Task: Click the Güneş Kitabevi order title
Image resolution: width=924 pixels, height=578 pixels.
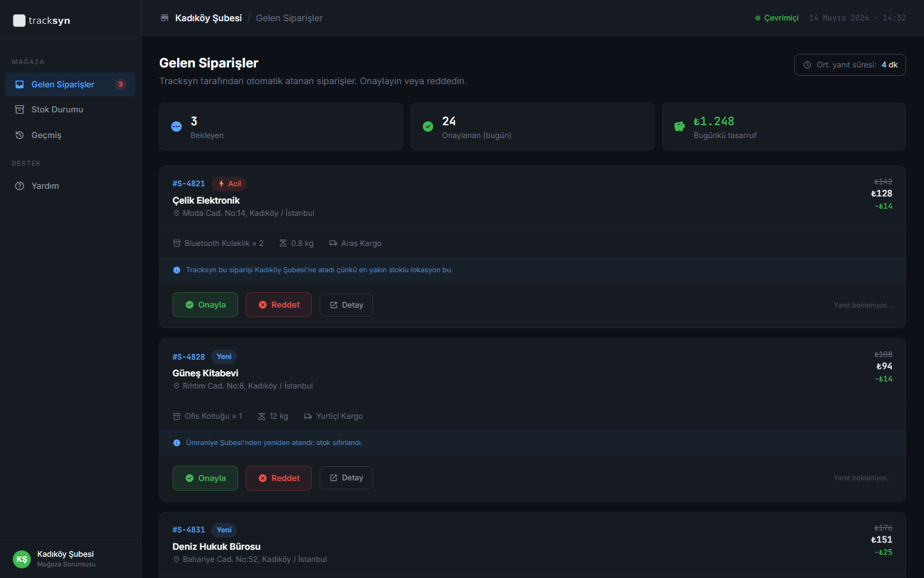Action: point(205,373)
